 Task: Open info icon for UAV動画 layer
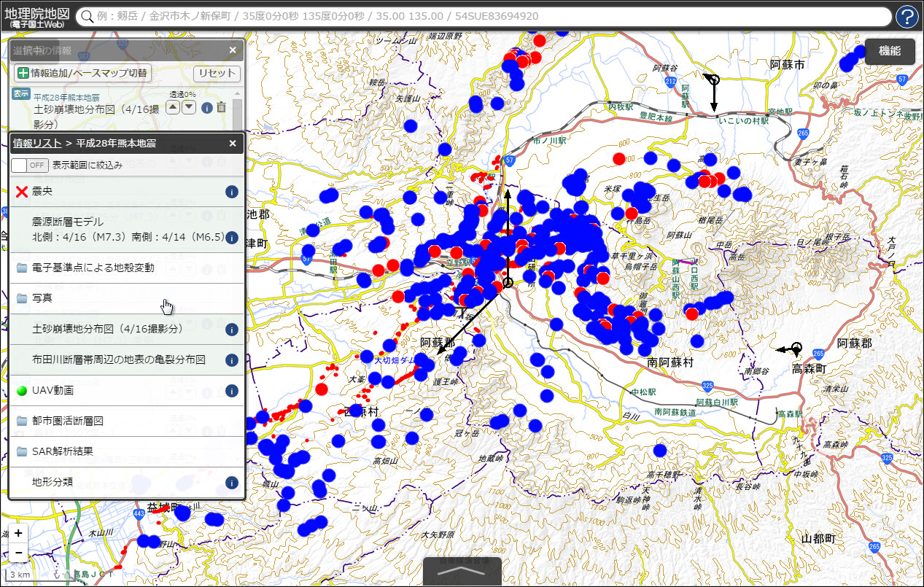point(232,391)
